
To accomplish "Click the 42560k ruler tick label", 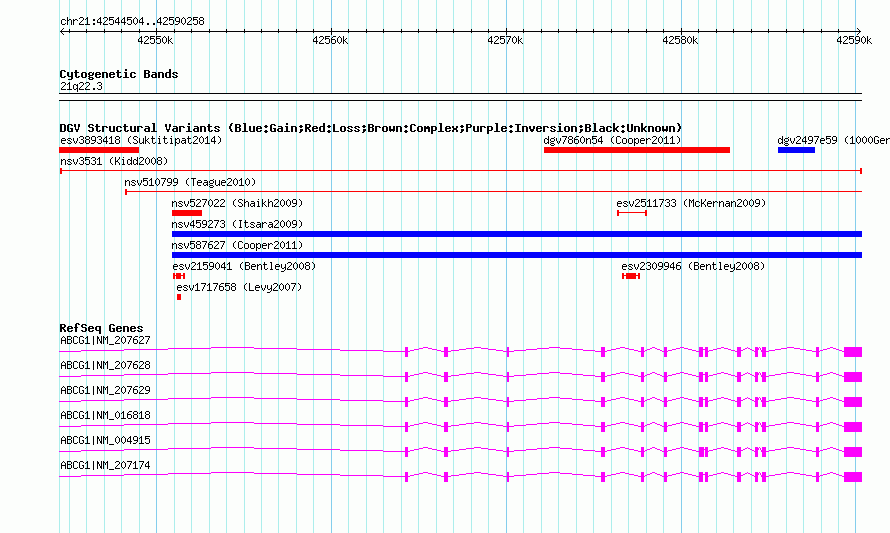I will [x=330, y=40].
